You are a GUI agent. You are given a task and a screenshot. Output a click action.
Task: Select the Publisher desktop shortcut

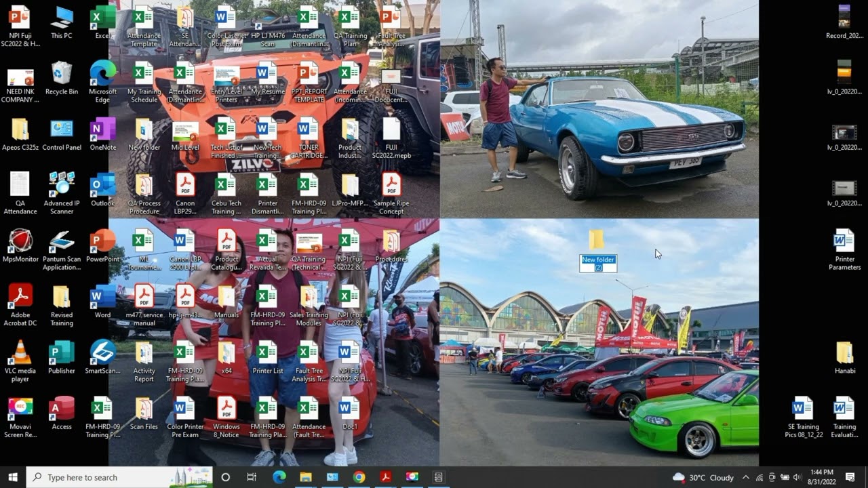tap(62, 358)
